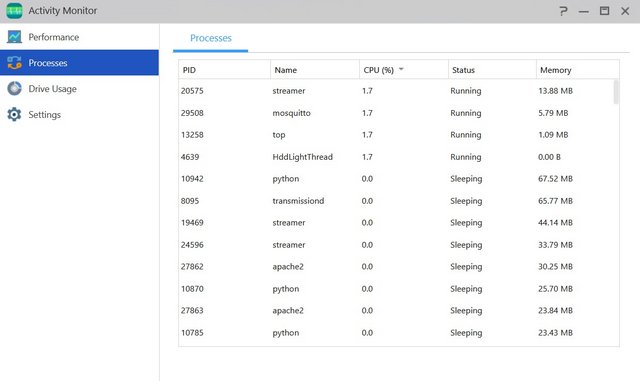Click the 1.09 MB memory value
Viewport: 640px width, 381px height.
coord(553,135)
